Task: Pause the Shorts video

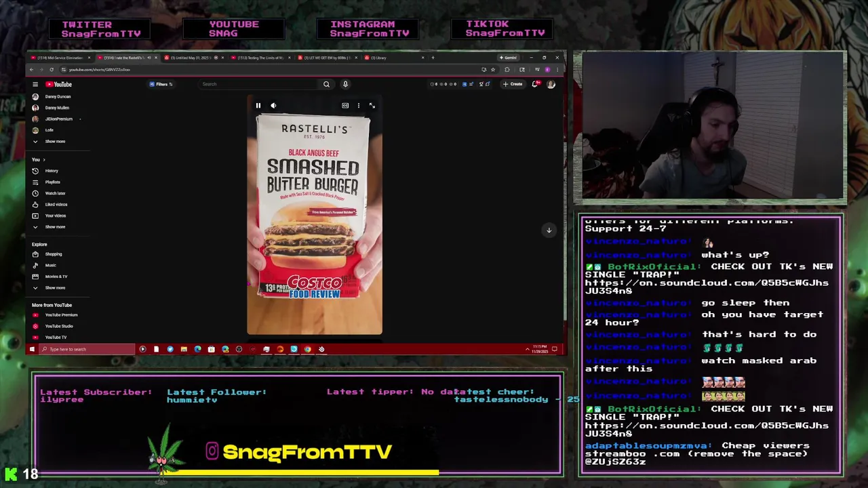Action: pyautogui.click(x=258, y=105)
